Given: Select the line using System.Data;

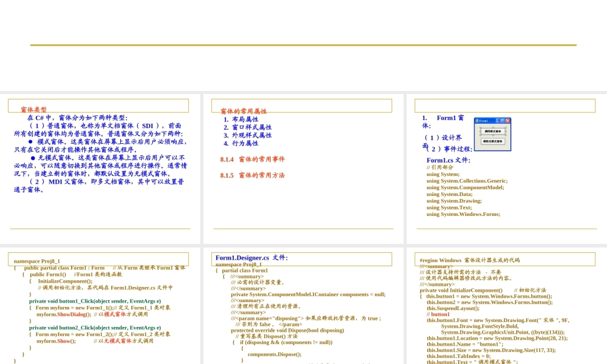Looking at the screenshot, I should 449,194.
